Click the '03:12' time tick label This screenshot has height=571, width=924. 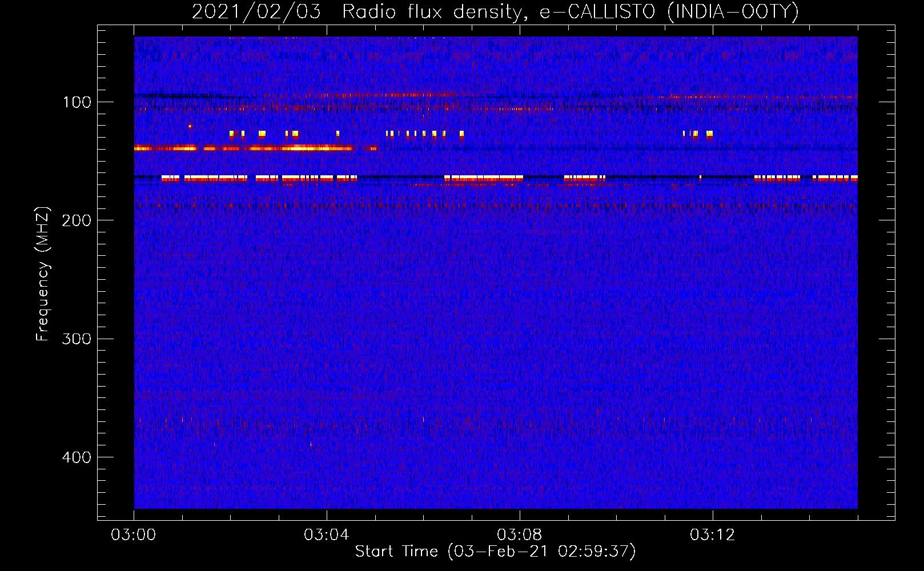[713, 535]
